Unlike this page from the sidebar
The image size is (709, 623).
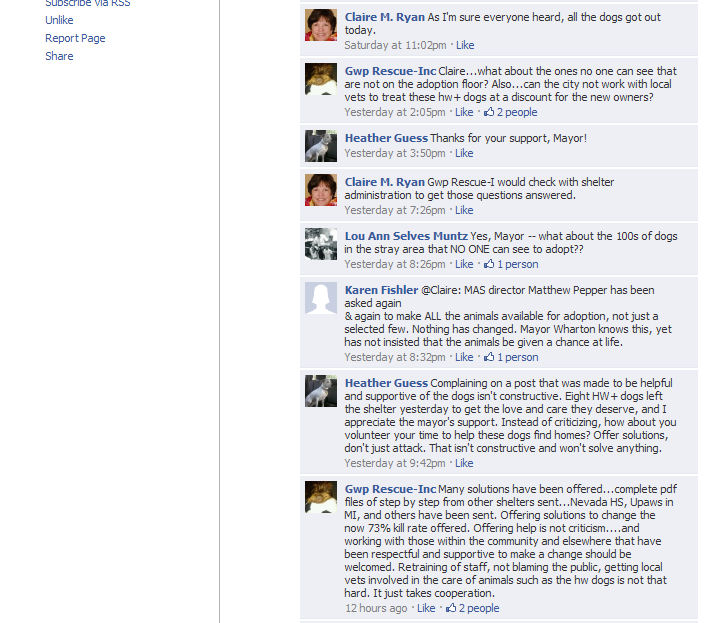click(x=59, y=20)
